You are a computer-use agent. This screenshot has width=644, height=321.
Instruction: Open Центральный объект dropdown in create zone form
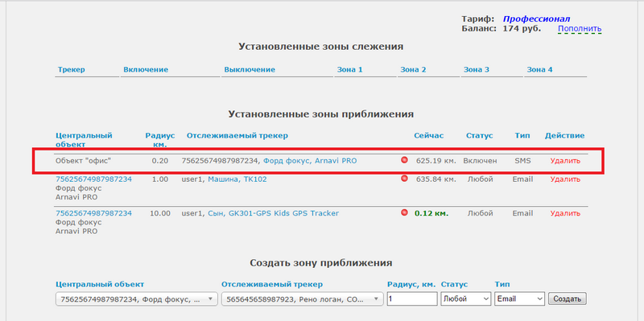point(137,298)
